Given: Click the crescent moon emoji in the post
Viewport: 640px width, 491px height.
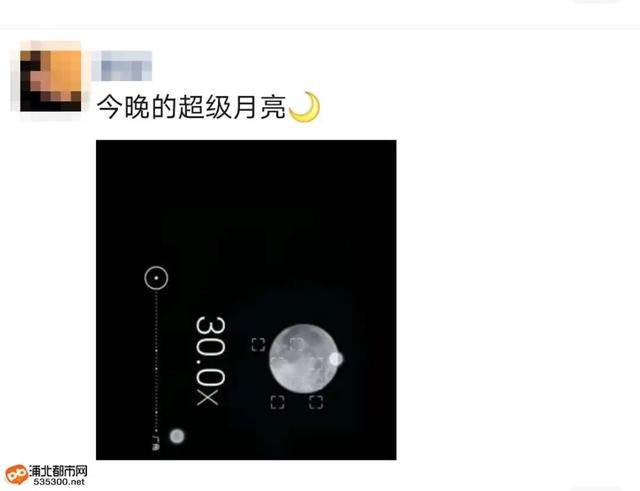Looking at the screenshot, I should pyautogui.click(x=304, y=107).
